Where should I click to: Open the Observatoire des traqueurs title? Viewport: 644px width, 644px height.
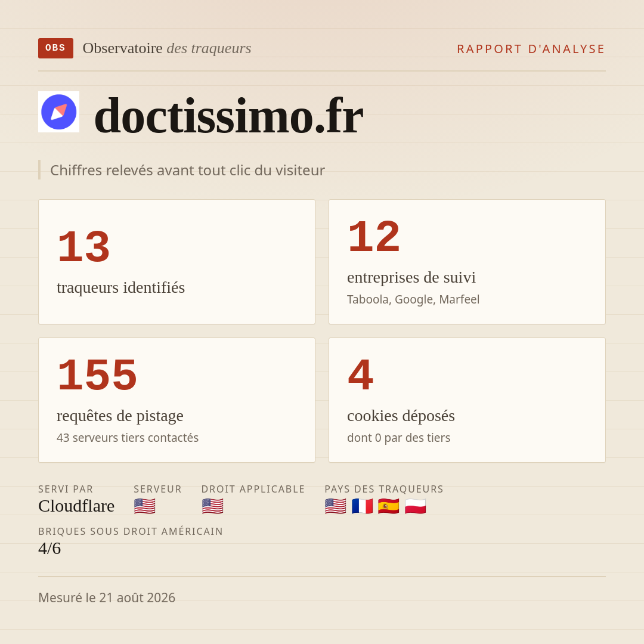tap(167, 48)
